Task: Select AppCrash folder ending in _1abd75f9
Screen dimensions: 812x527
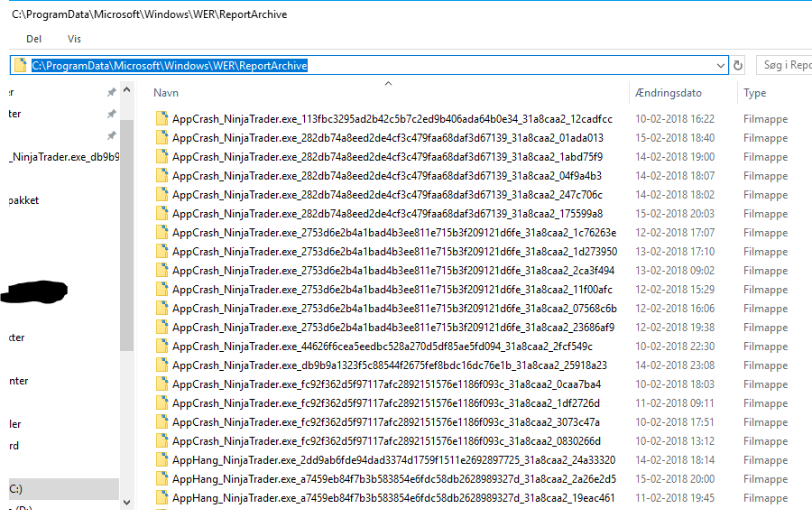Action: pyautogui.click(x=387, y=156)
